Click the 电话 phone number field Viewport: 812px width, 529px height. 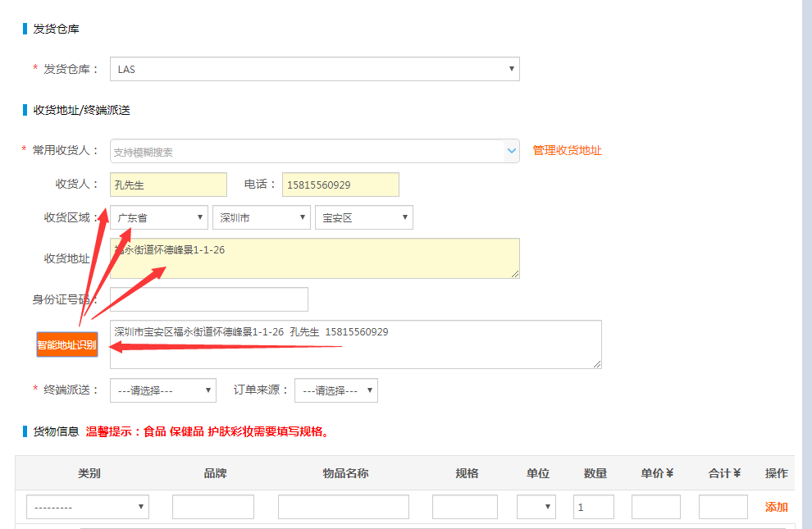(340, 185)
